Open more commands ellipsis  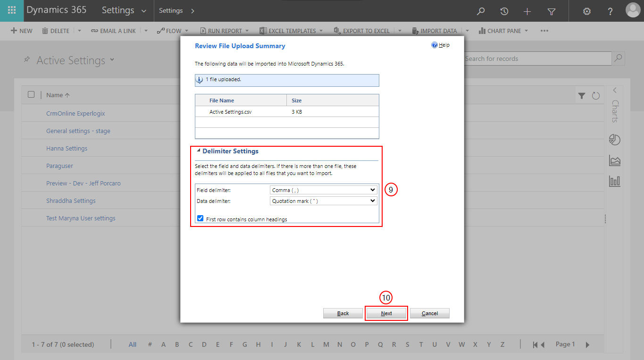point(544,31)
